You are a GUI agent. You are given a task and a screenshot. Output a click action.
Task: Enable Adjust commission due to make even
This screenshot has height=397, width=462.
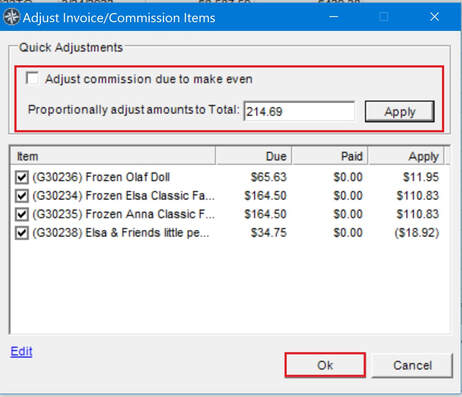coord(33,79)
